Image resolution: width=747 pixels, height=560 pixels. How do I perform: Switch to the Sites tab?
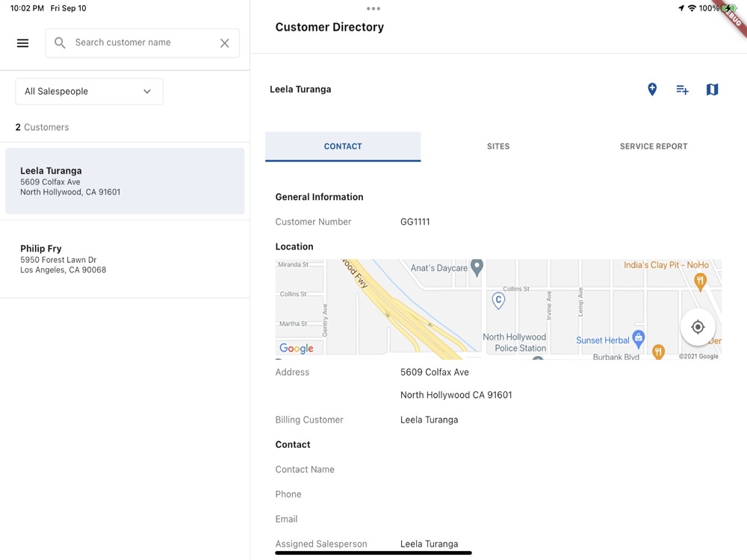(498, 146)
